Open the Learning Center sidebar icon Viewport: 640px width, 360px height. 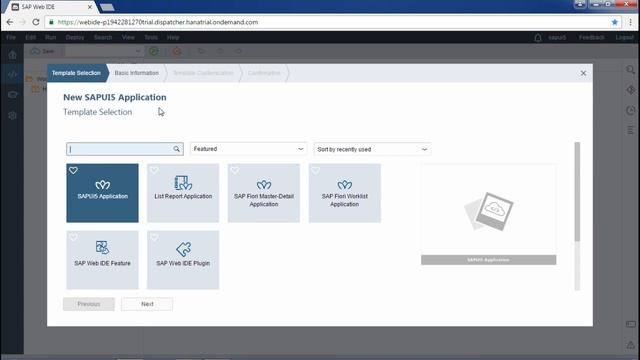point(12,95)
